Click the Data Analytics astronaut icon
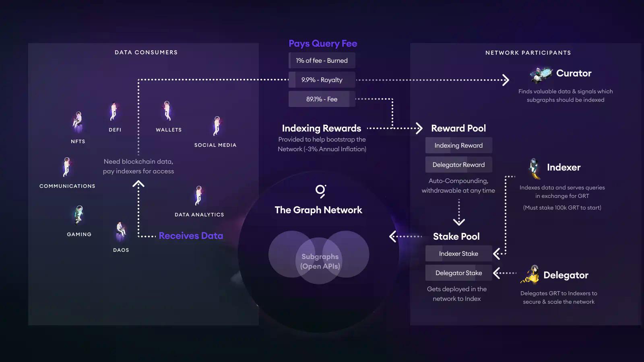This screenshot has height=362, width=644. coord(198,196)
